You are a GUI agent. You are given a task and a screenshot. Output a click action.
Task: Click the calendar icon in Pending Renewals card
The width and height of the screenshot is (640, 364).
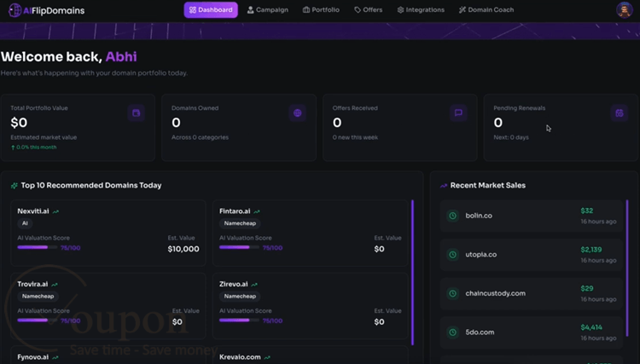(620, 113)
